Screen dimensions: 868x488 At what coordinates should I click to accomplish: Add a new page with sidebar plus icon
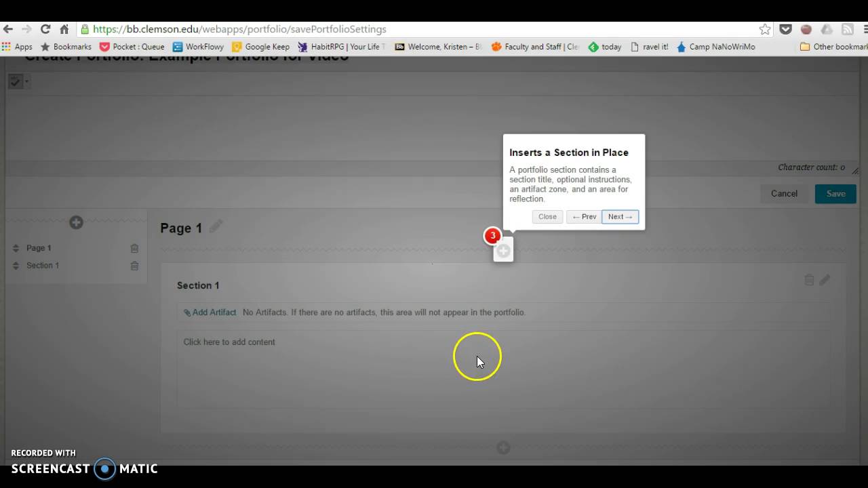click(76, 222)
